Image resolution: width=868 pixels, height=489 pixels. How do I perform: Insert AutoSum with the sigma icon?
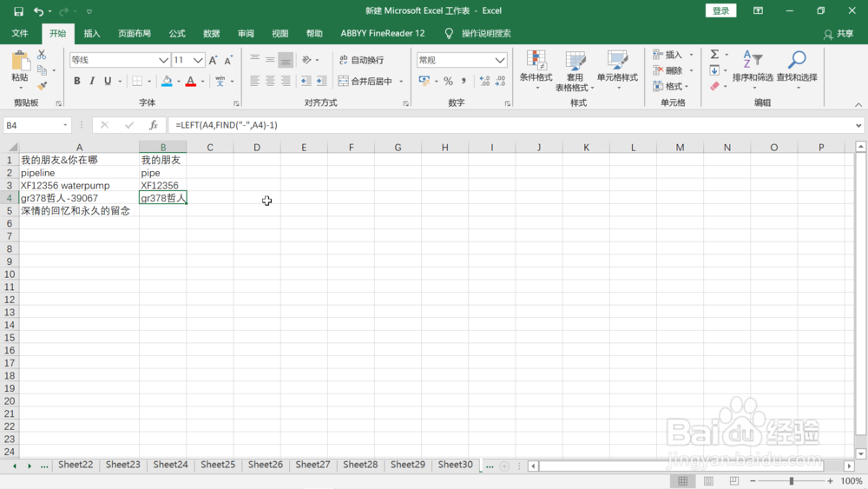[x=714, y=54]
